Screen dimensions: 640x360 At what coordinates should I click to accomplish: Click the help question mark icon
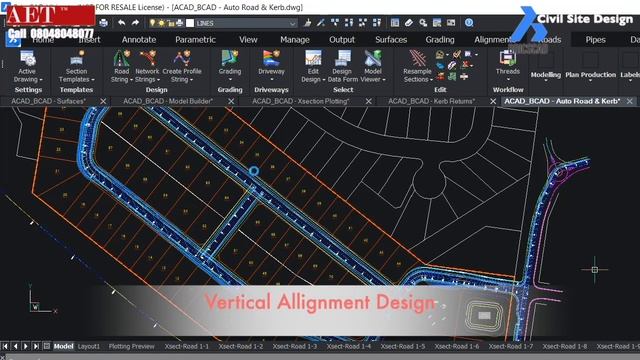(x=469, y=23)
